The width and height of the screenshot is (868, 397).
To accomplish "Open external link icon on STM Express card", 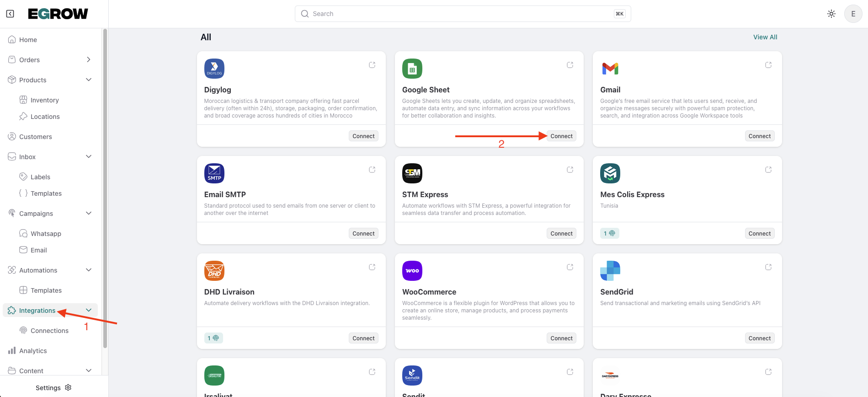I will point(570,170).
